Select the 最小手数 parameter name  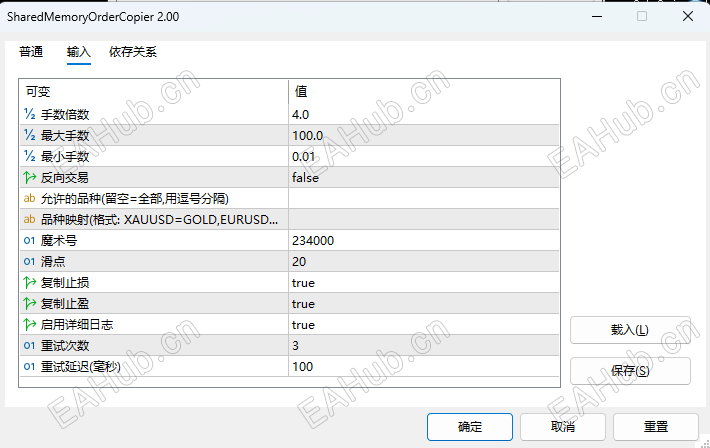pos(65,157)
